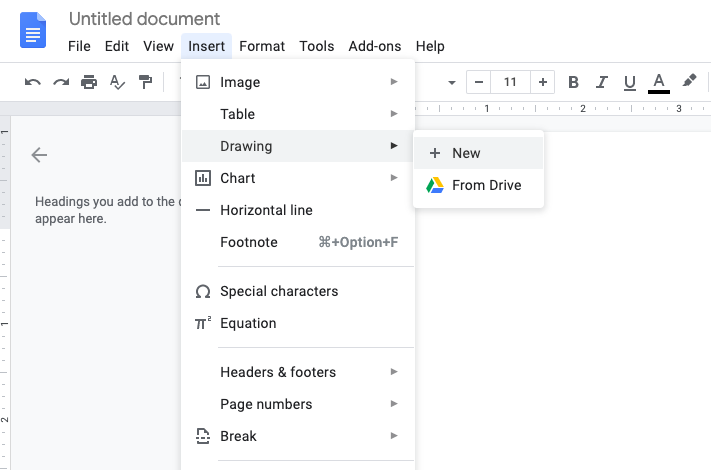Select the Paint format roller icon
This screenshot has height=470, width=711.
(145, 82)
